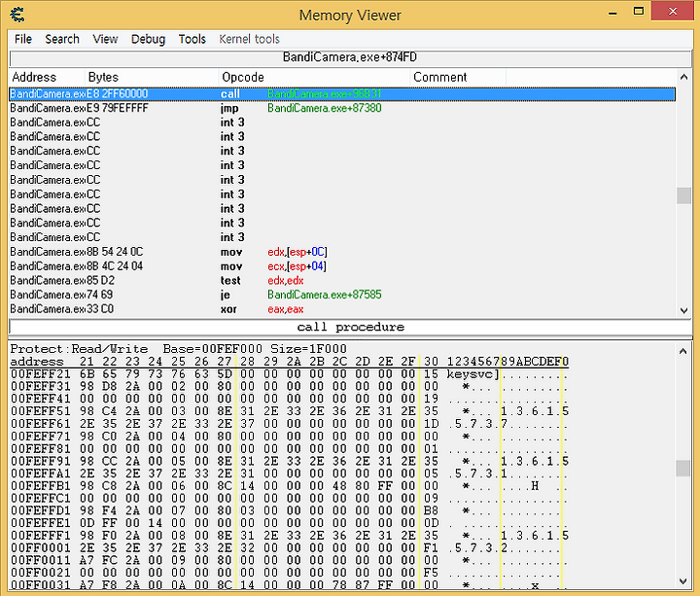Click hex address 00FEFF21
The height and width of the screenshot is (596, 700).
click(x=40, y=374)
